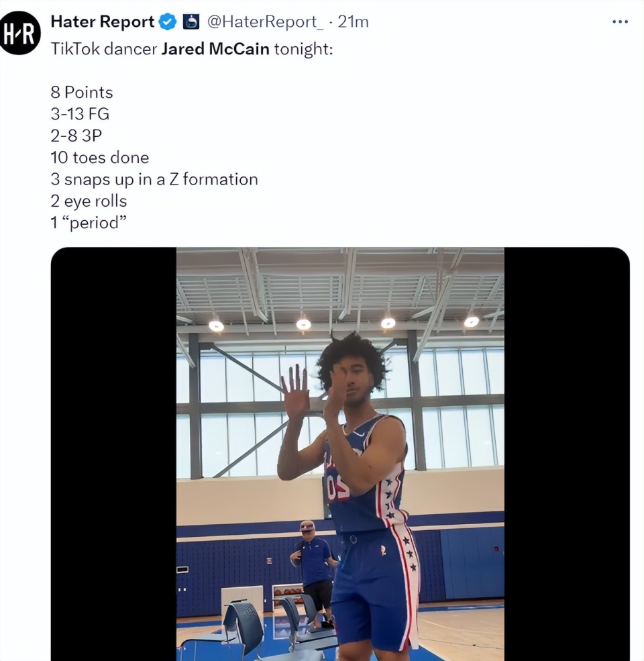
Task: Click the "TikTok dancer" text in the tweet
Action: (x=104, y=50)
